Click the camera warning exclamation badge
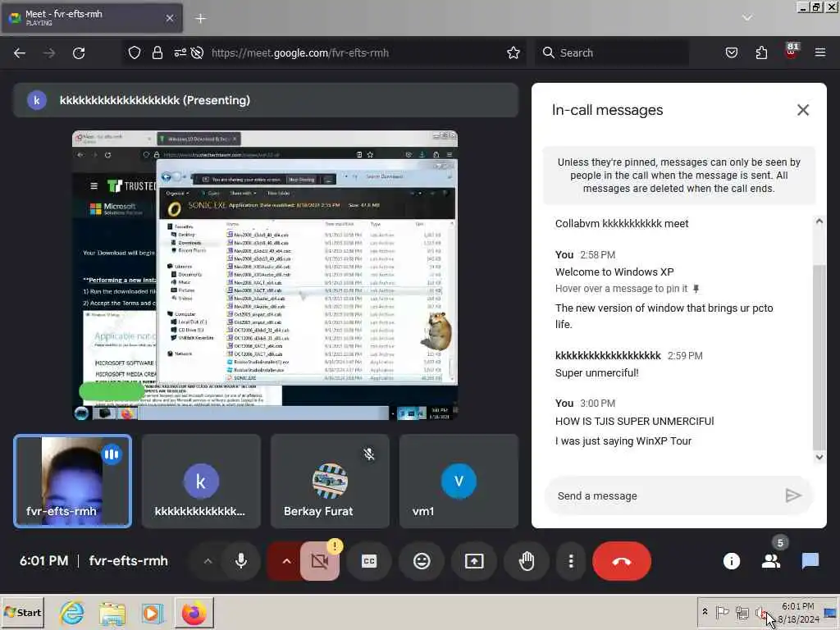This screenshot has width=840, height=630. 335,546
